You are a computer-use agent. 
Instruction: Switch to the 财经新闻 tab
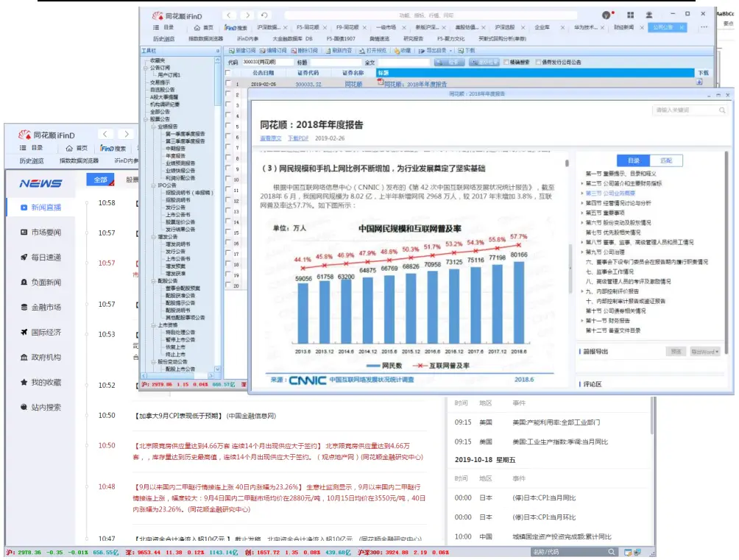point(623,27)
